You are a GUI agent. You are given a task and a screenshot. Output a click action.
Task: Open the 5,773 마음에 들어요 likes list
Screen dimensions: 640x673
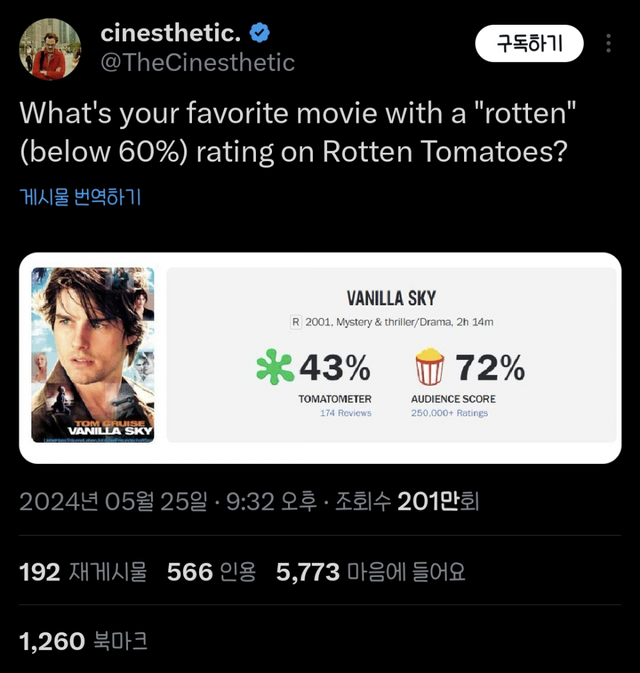click(x=370, y=572)
